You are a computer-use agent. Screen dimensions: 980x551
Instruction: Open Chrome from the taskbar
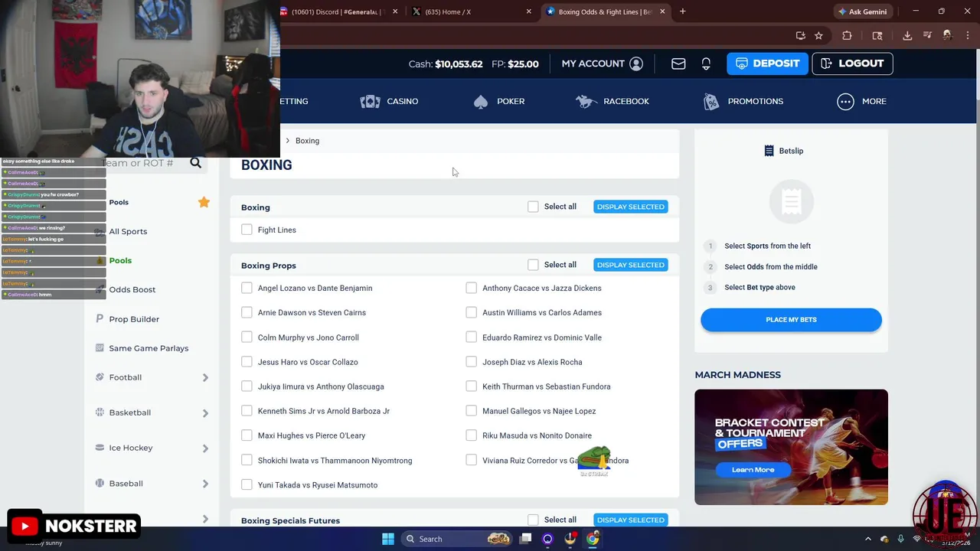593,539
